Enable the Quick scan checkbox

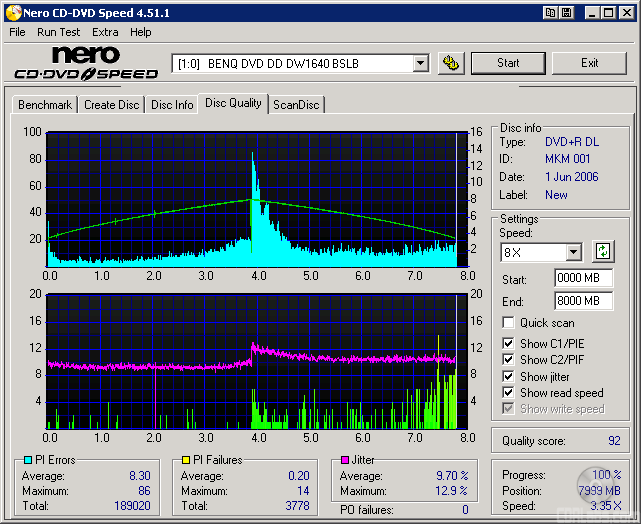[509, 323]
